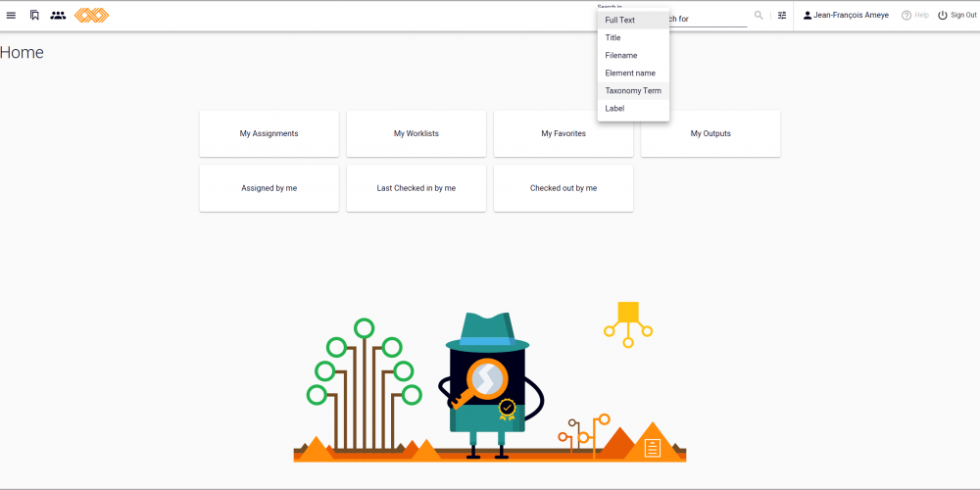The height and width of the screenshot is (490, 980).
Task: Click the Jean-François Ameye user name
Action: 851,16
